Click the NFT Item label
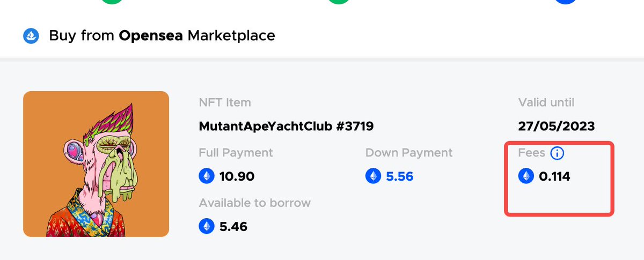The width and height of the screenshot is (644, 260). pyautogui.click(x=225, y=102)
